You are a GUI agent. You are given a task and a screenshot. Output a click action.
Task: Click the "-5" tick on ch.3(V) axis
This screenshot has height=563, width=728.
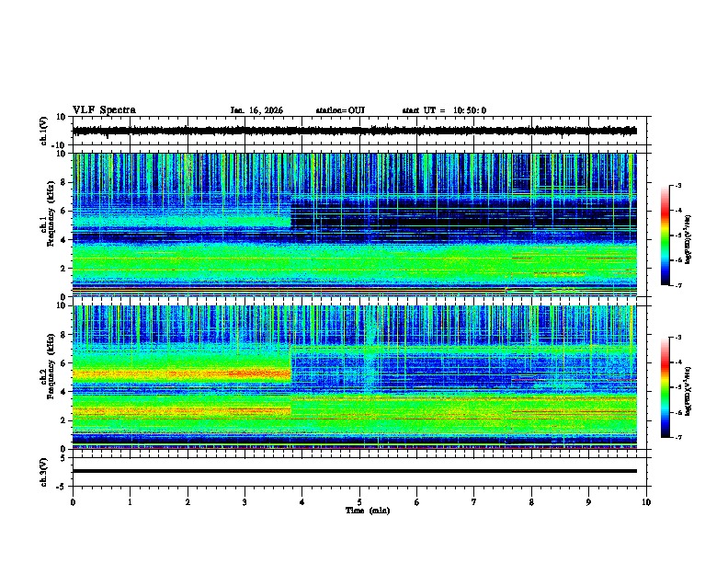tap(62, 487)
